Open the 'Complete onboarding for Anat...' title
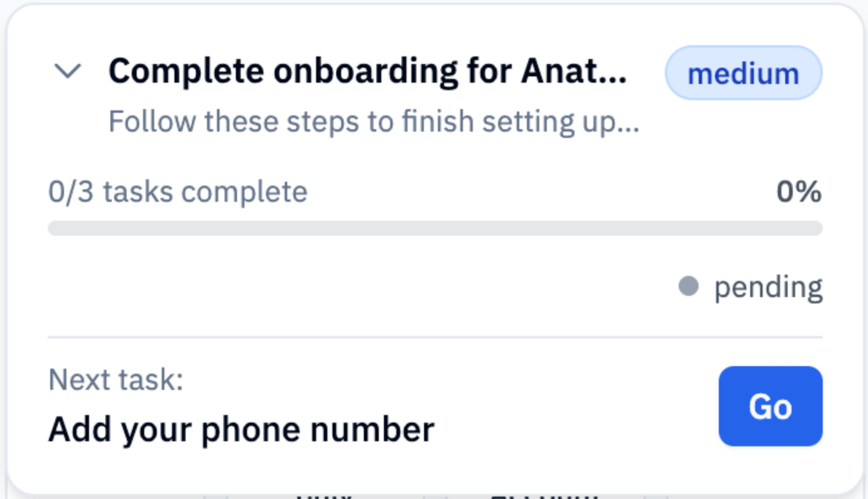The image size is (868, 499). coord(367,71)
